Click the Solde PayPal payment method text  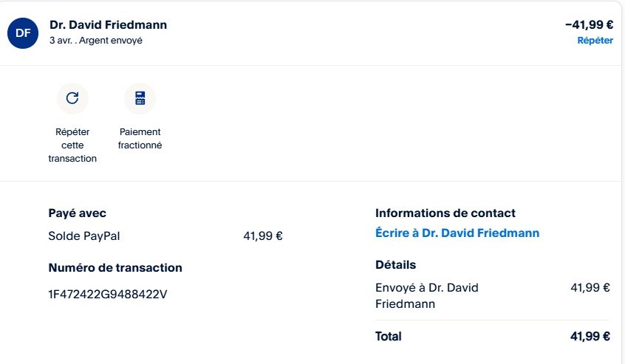click(x=84, y=236)
